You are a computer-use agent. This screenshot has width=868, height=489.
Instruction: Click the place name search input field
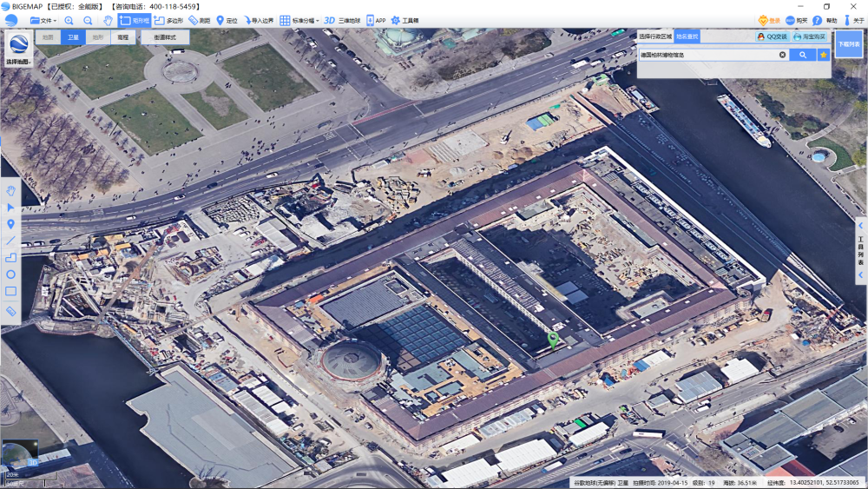[708, 55]
